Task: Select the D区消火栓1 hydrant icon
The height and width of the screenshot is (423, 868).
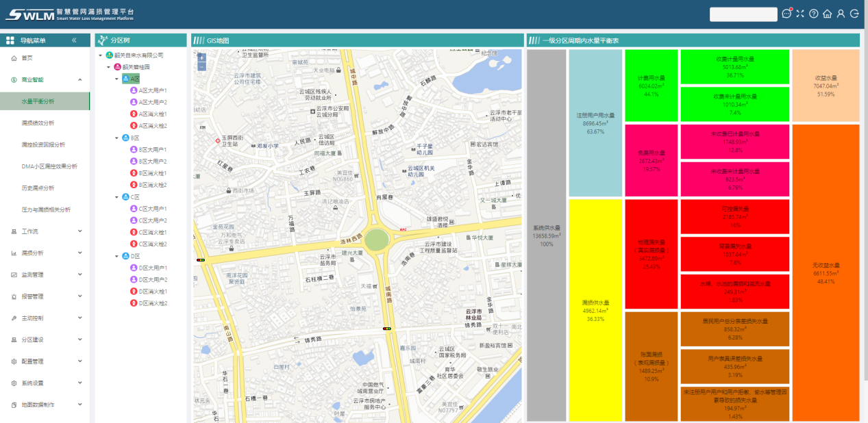Action: click(134, 291)
